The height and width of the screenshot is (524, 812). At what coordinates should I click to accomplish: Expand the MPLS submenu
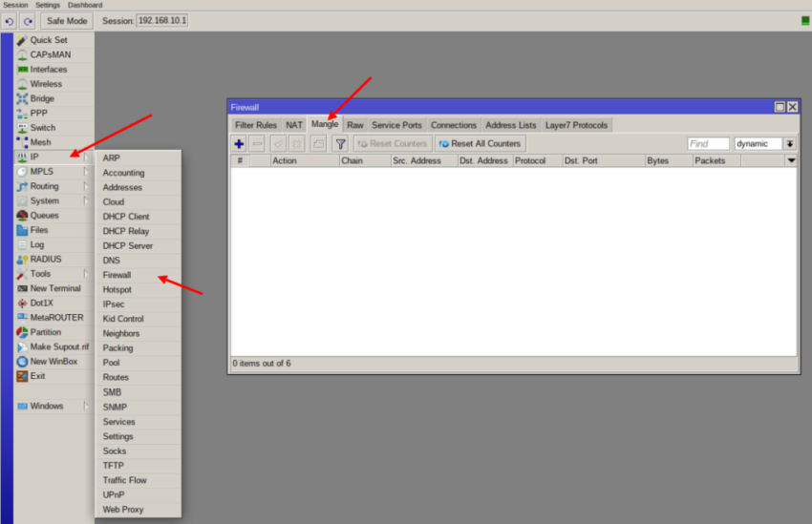pyautogui.click(x=53, y=171)
